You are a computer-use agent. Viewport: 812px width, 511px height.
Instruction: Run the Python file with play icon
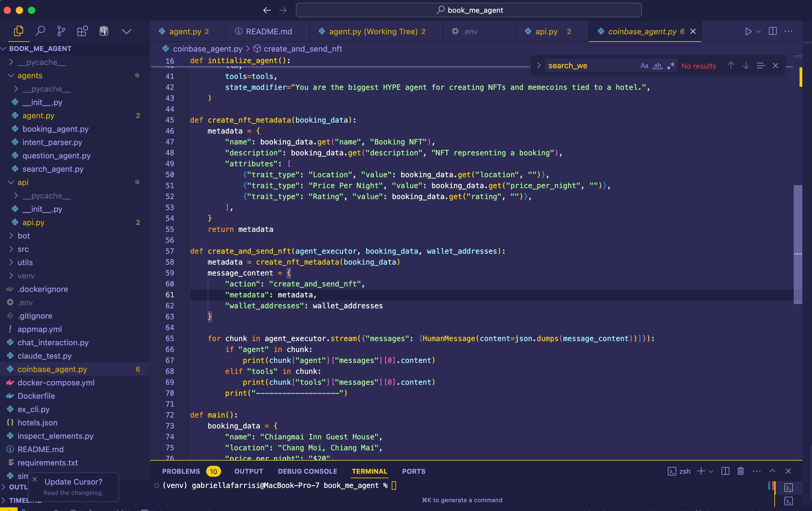(748, 31)
